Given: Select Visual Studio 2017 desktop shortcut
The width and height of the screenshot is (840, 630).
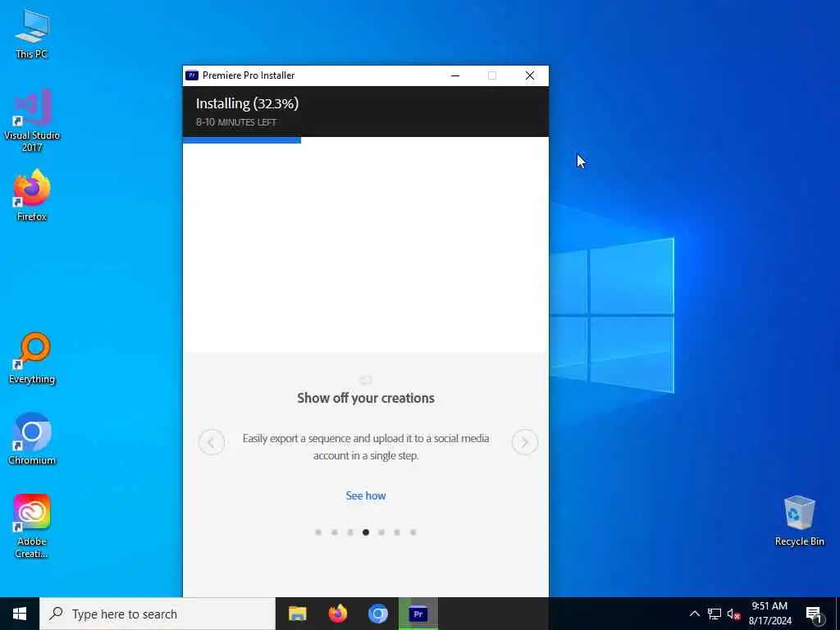Looking at the screenshot, I should coord(32,121).
